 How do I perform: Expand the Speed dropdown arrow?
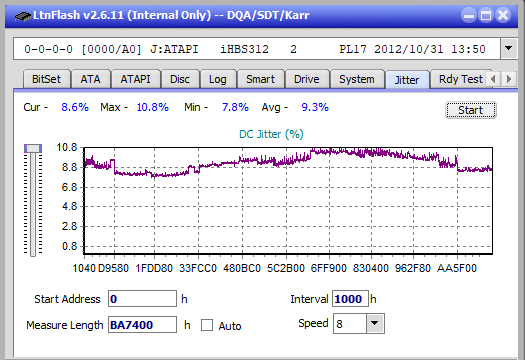click(375, 323)
